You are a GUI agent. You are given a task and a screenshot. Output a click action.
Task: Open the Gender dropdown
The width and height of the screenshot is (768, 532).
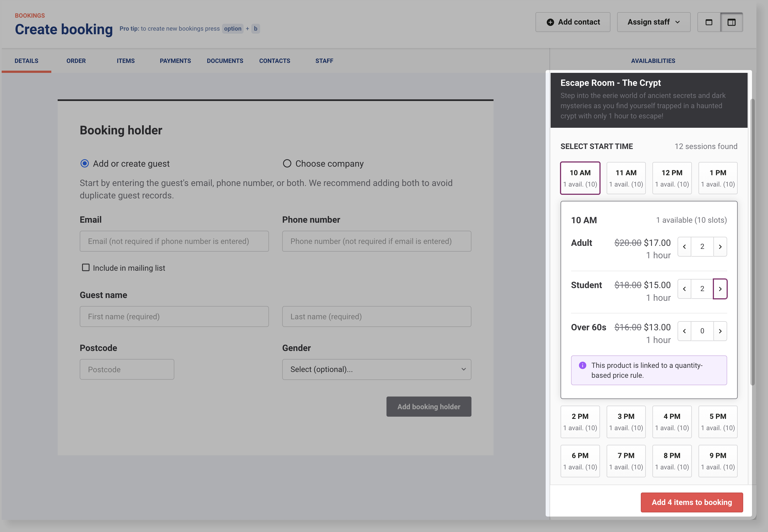377,369
